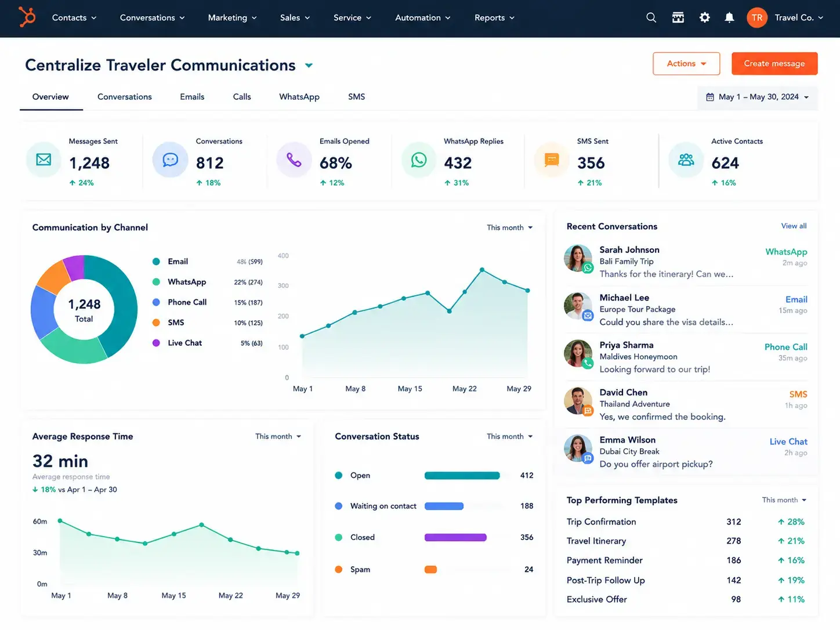Open the Automation menu
The image size is (840, 630).
423,17
